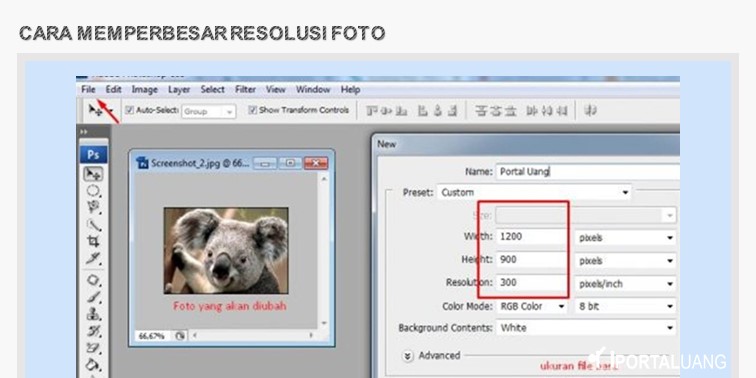This screenshot has height=378, width=756.
Task: Open the File menu
Action: (88, 90)
